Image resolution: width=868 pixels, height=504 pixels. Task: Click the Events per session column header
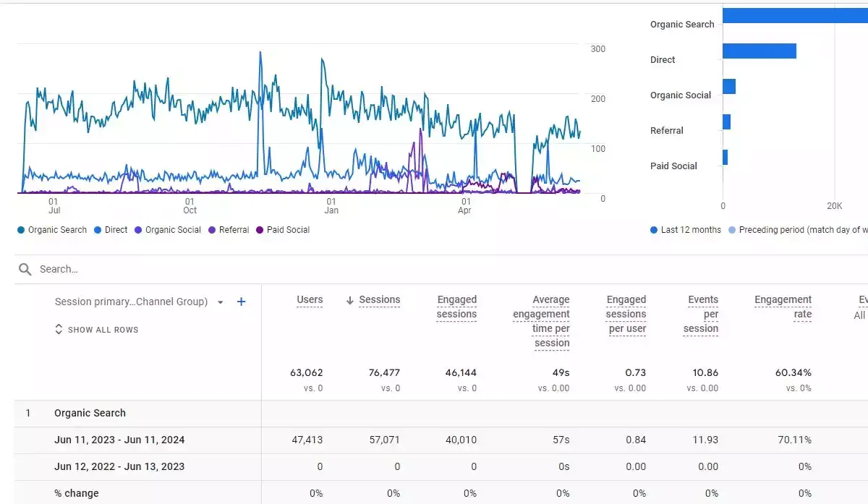tap(701, 315)
